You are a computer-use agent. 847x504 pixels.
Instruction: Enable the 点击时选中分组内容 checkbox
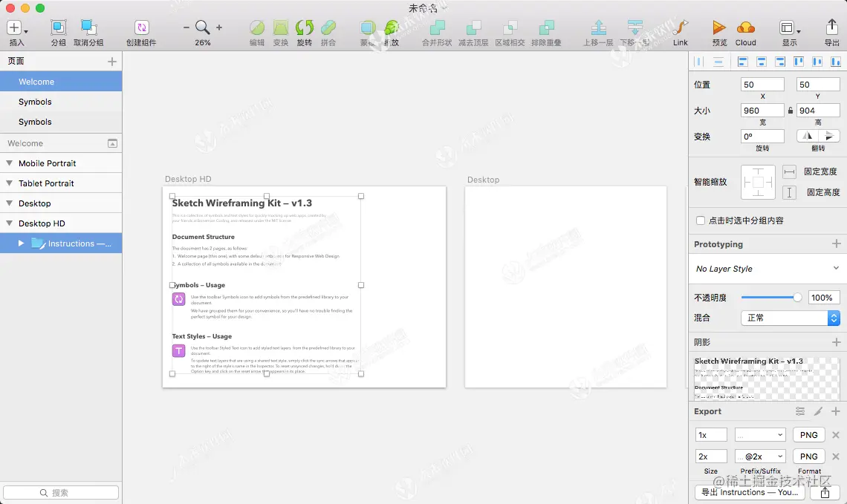pyautogui.click(x=701, y=220)
